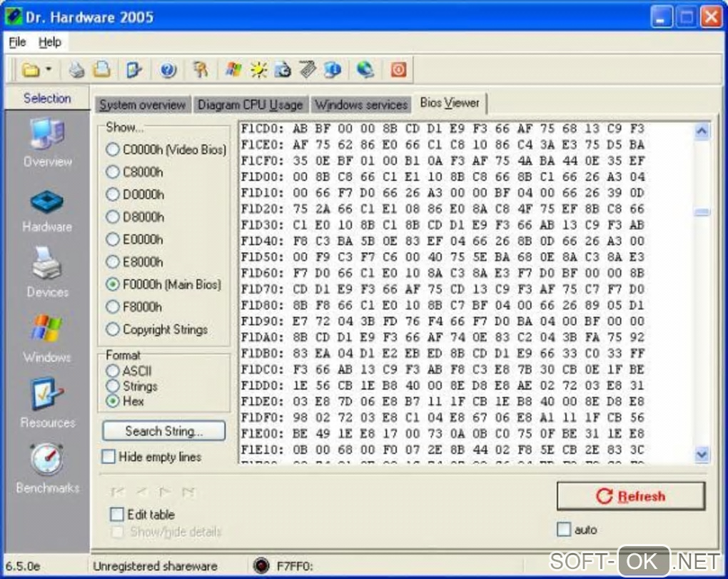Select the D8000h radio option
The height and width of the screenshot is (579, 728).
pyautogui.click(x=112, y=217)
